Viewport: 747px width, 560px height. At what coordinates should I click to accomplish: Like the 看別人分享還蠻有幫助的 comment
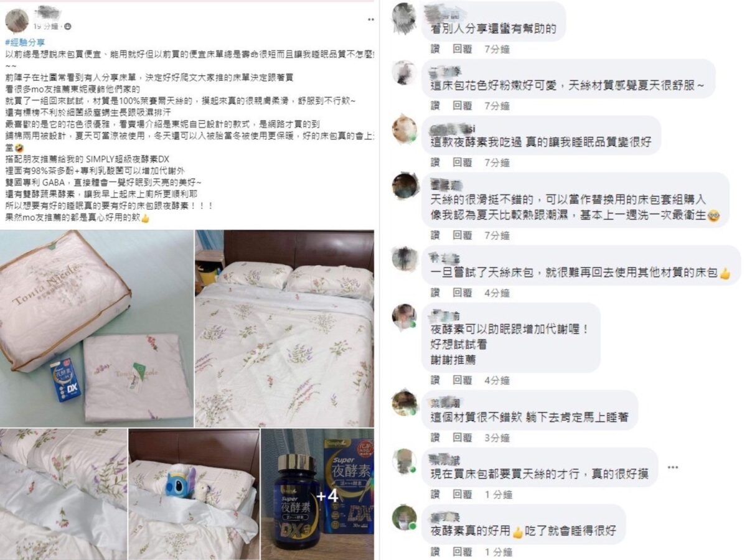tap(435, 49)
